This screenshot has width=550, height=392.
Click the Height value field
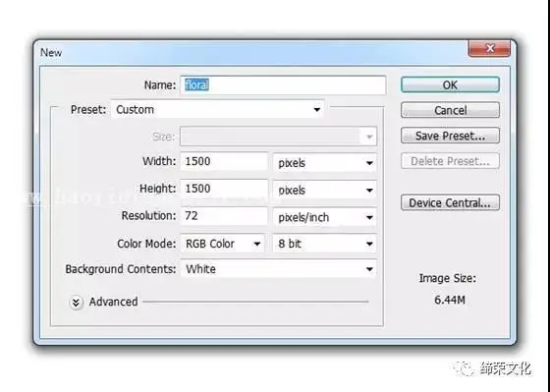tap(224, 189)
